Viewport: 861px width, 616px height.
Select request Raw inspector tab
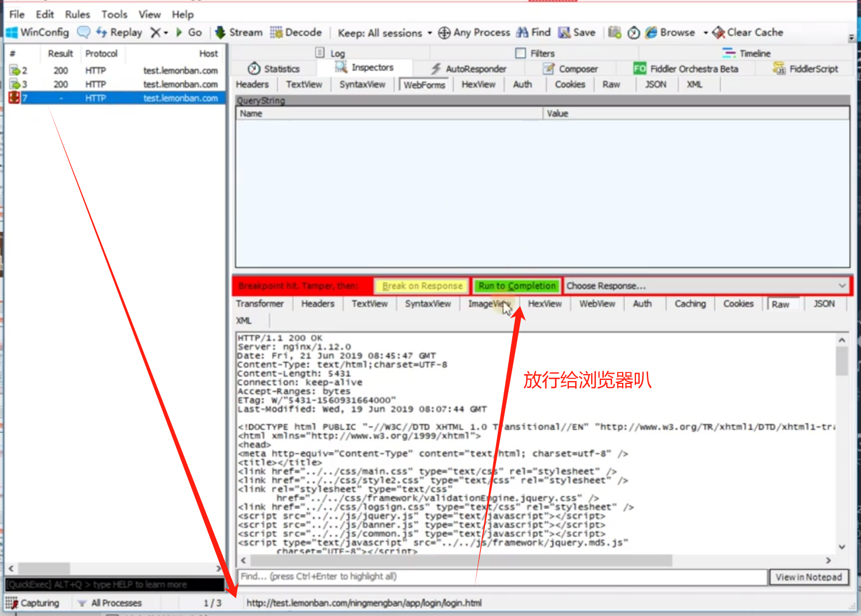pos(611,84)
